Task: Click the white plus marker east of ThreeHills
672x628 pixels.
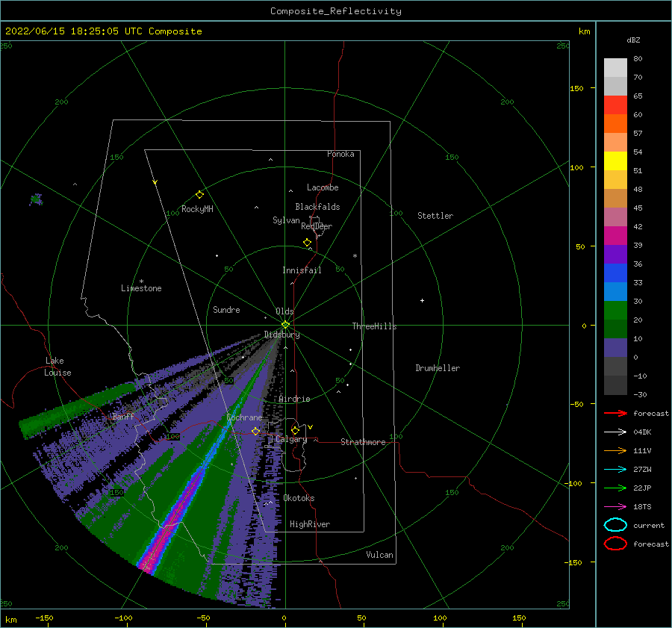Action: tap(422, 300)
